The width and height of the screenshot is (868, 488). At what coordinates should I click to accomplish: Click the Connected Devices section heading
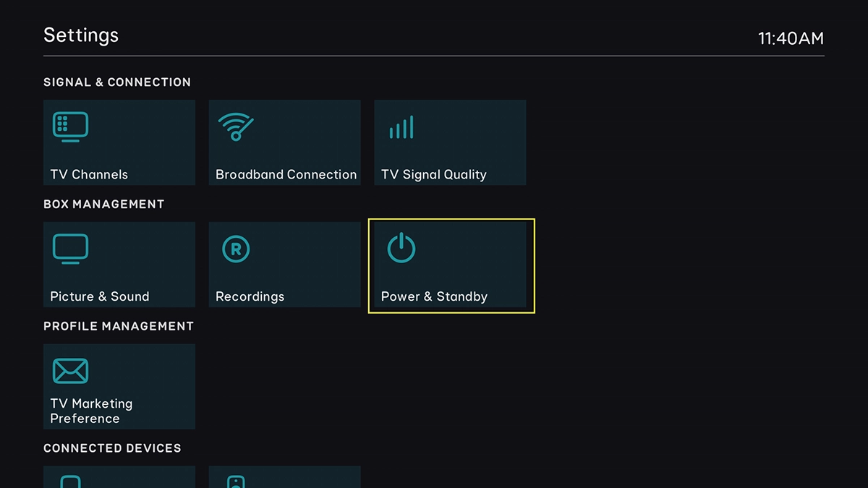[x=112, y=448]
